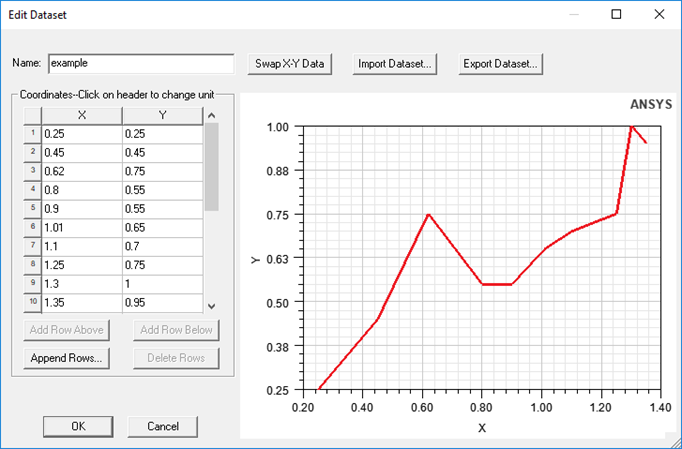Screen dimensions: 682x449
Task: Select row header 8
Action: tap(33, 265)
